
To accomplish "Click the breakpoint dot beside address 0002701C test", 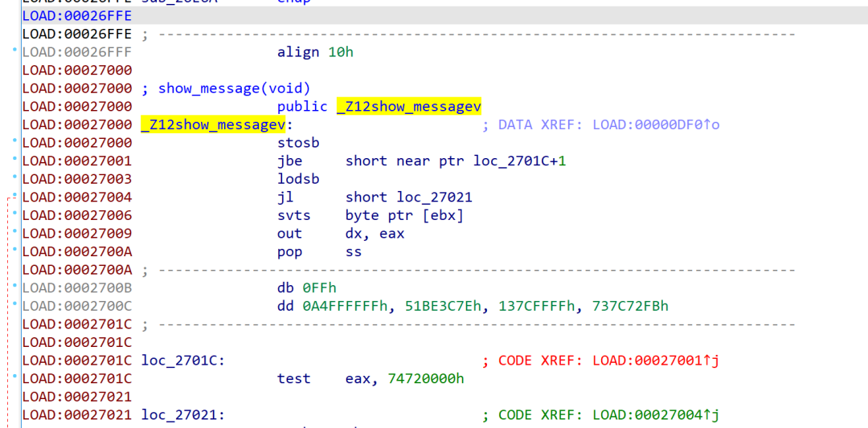I will click(x=14, y=377).
